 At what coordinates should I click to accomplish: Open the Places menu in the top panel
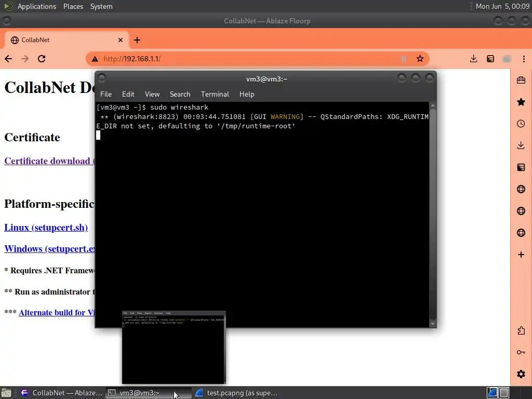coord(73,6)
